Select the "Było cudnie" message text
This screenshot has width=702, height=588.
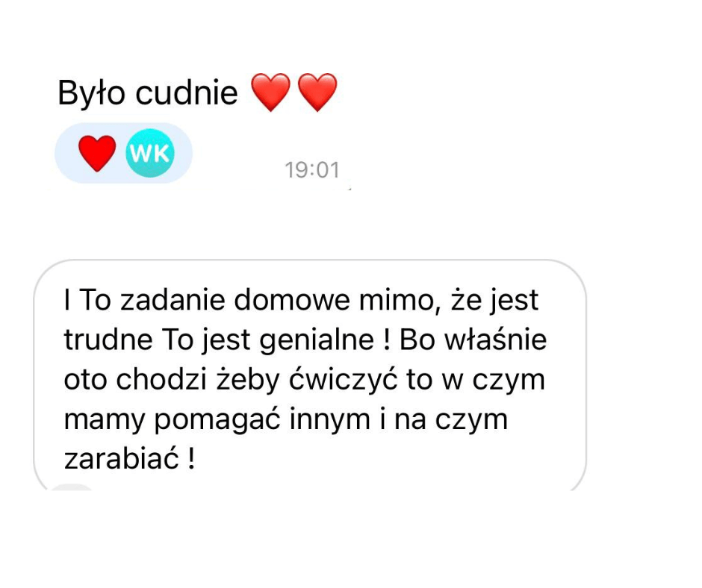pyautogui.click(x=148, y=93)
